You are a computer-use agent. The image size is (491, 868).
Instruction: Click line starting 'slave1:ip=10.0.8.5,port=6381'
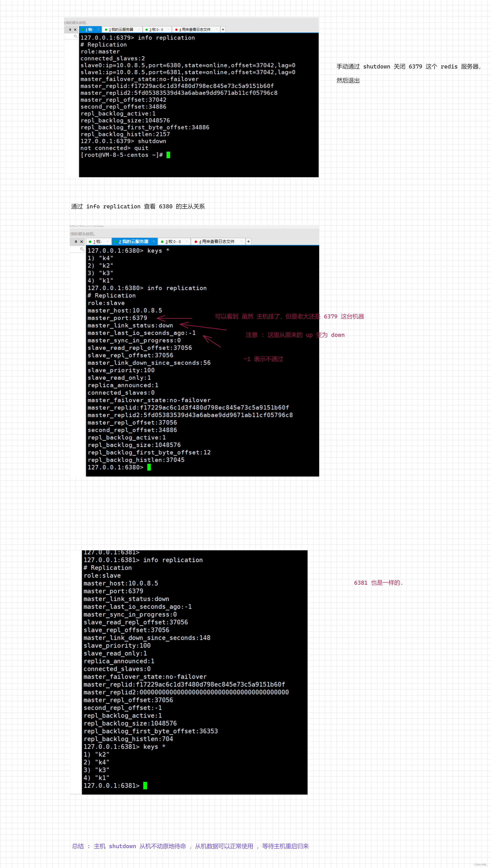coord(188,72)
